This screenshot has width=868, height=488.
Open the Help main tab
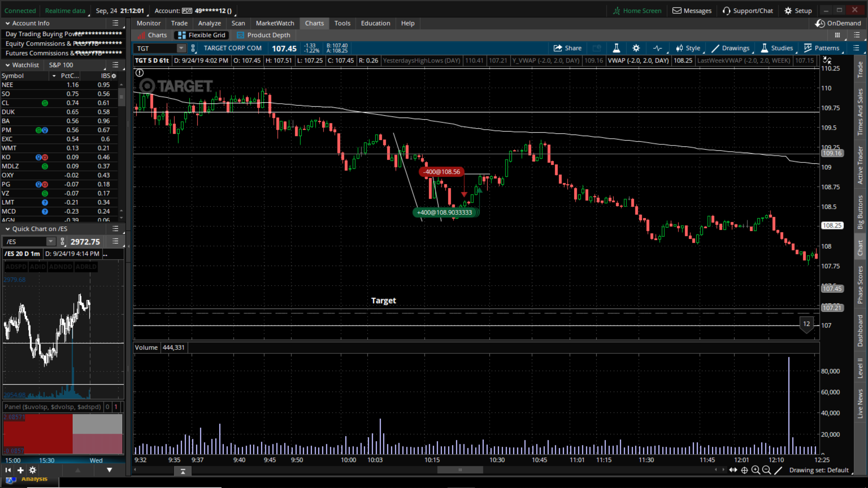tap(408, 23)
